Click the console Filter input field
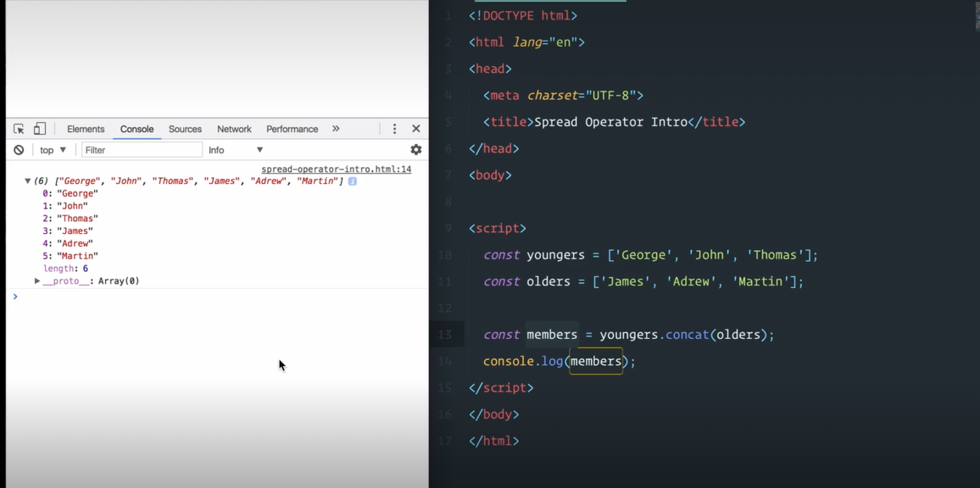Viewport: 980px width, 488px height. 142,150
